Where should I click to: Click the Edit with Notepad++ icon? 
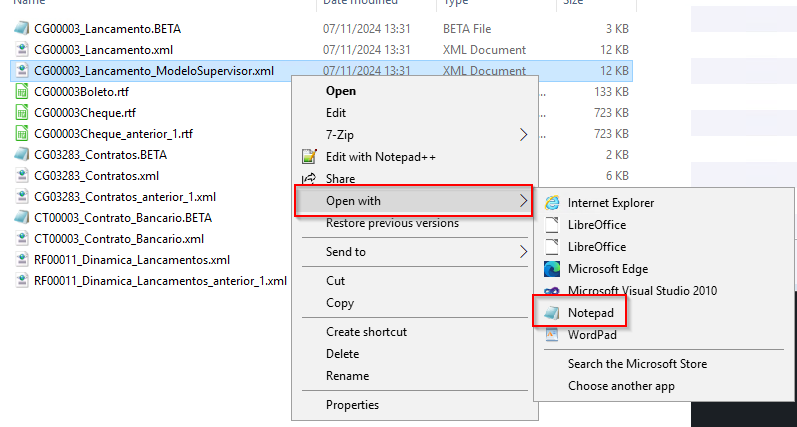click(309, 157)
